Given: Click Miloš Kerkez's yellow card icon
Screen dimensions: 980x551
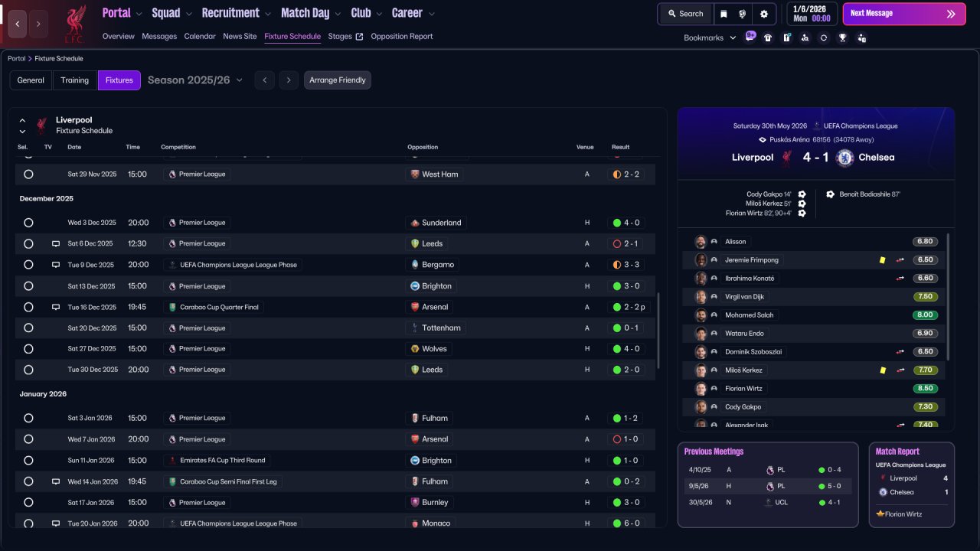Looking at the screenshot, I should point(882,370).
